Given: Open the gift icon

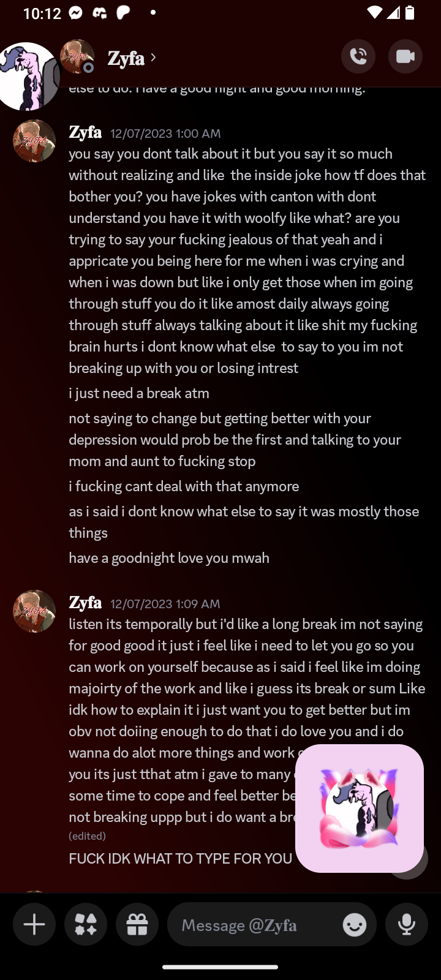Looking at the screenshot, I should click(137, 924).
